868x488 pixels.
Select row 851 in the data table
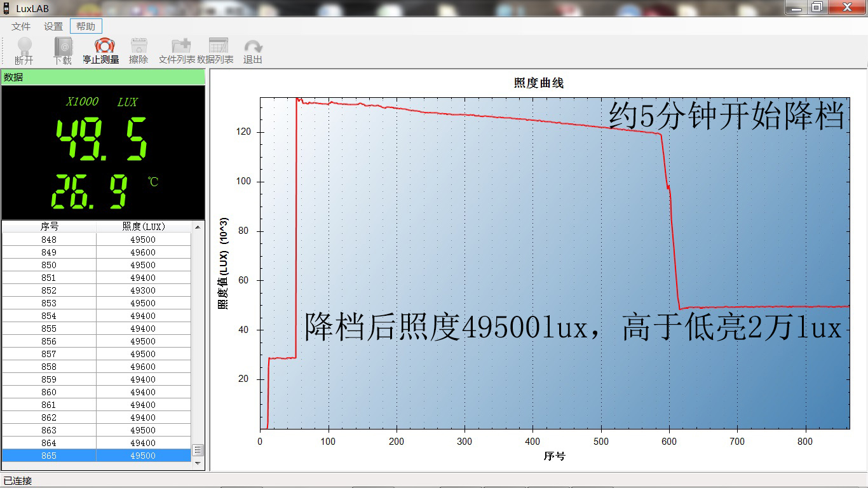[x=97, y=278]
